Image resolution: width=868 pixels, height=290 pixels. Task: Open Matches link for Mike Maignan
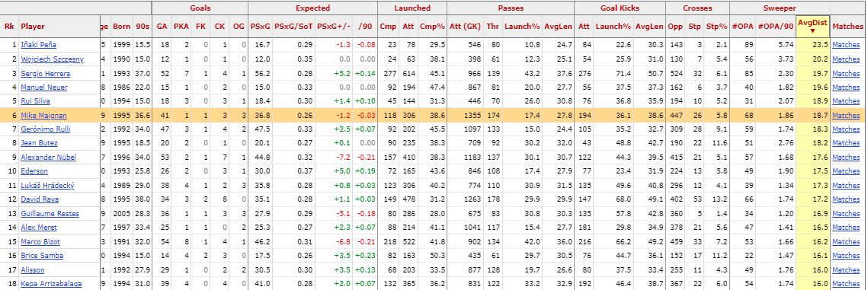tap(846, 115)
